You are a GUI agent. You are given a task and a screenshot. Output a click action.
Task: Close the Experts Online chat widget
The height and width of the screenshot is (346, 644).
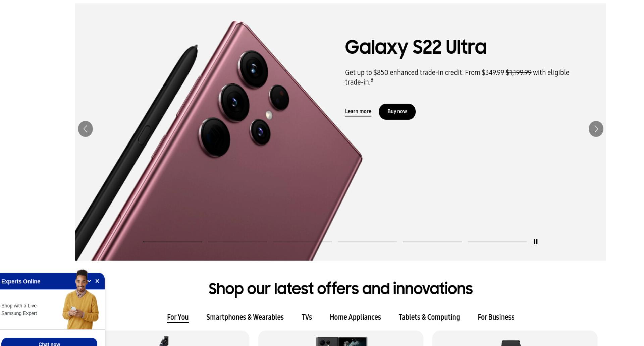pos(97,281)
